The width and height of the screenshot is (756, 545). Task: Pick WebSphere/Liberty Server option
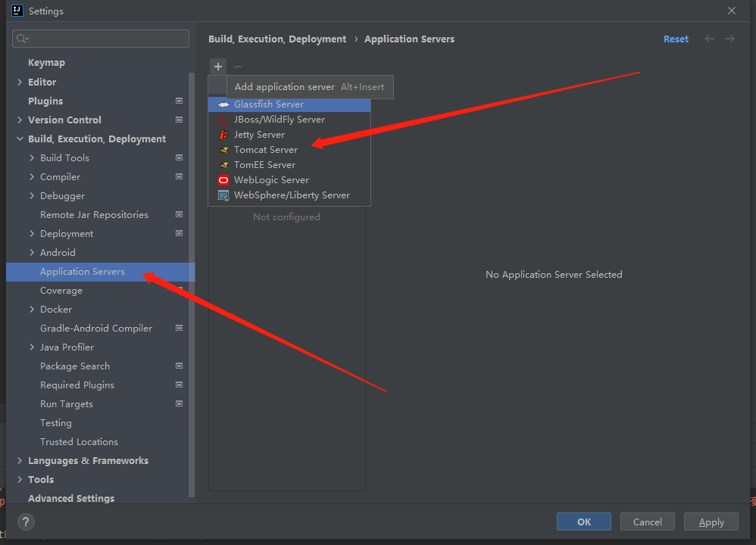click(x=289, y=195)
